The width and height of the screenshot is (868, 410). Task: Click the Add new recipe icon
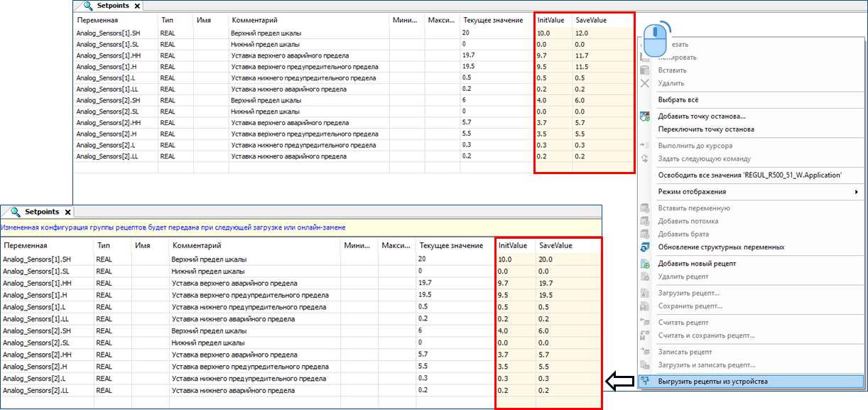pyautogui.click(x=645, y=264)
